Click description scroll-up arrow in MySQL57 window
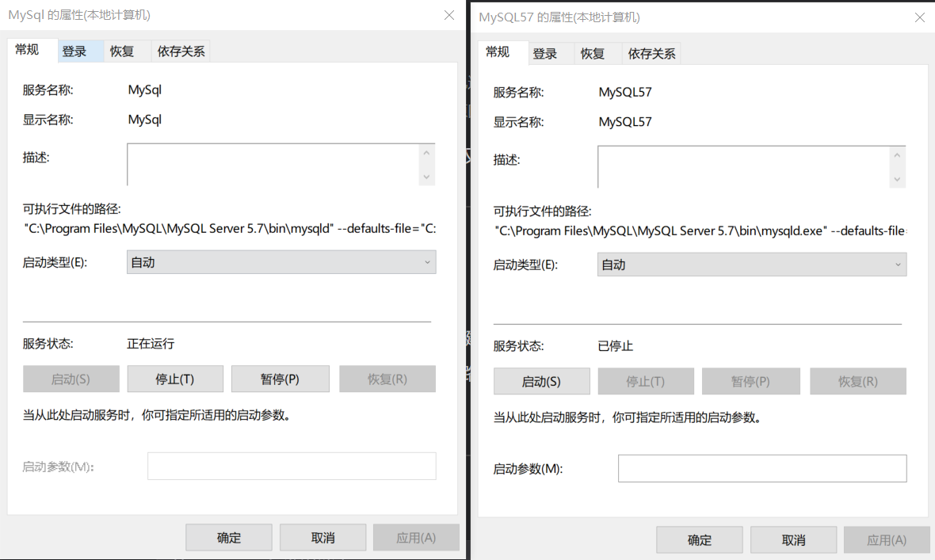The height and width of the screenshot is (560, 935). click(897, 155)
